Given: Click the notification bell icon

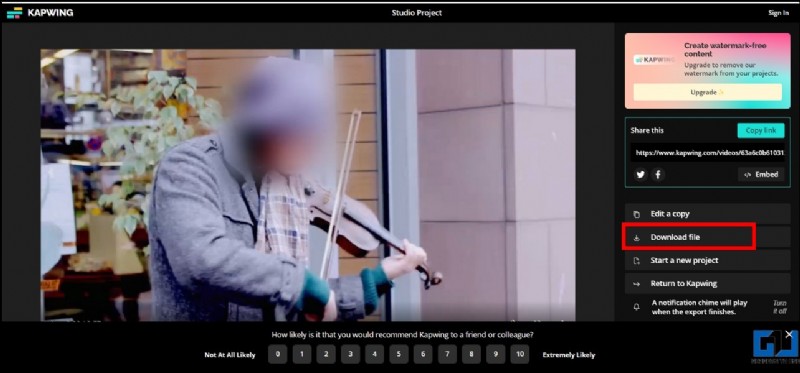Looking at the screenshot, I should pyautogui.click(x=636, y=307).
